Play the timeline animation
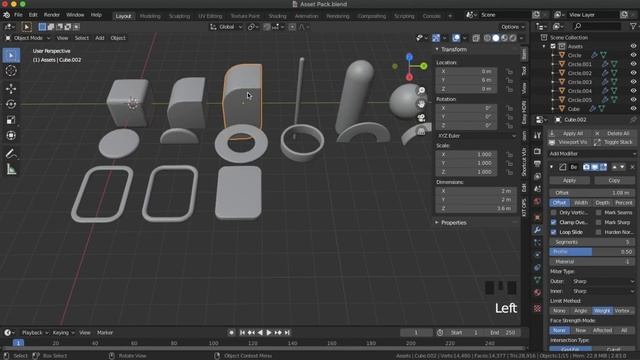Screen dimensions: 640x360 (x=269, y=333)
